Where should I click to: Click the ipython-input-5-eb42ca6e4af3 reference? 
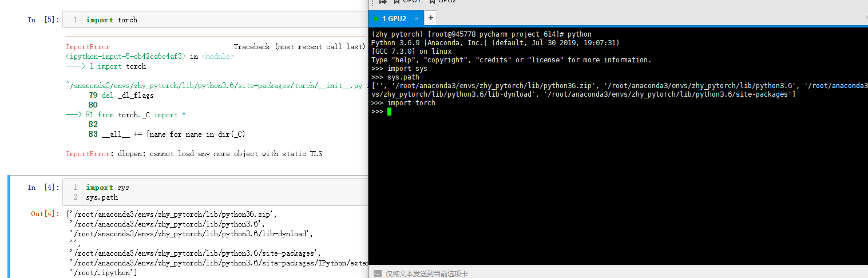[x=126, y=57]
